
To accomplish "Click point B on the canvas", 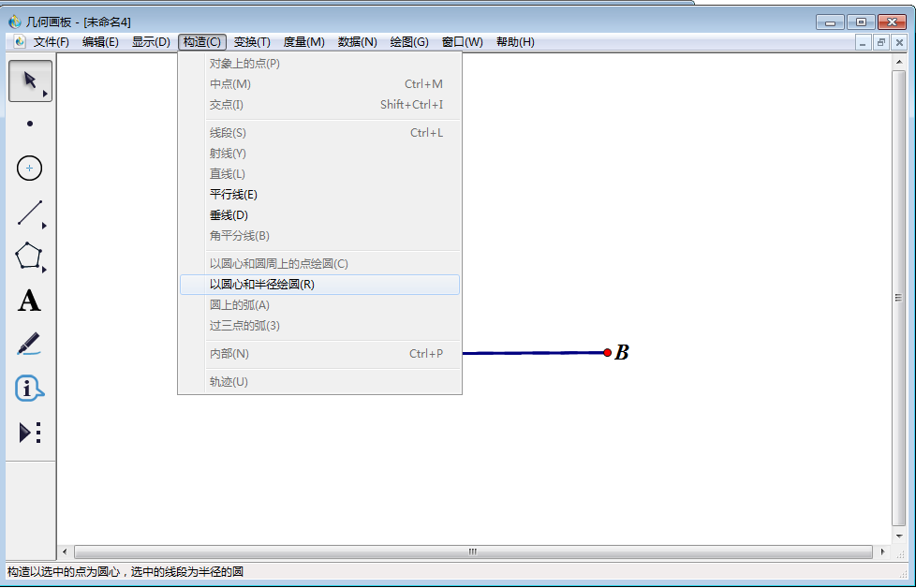I will 608,353.
